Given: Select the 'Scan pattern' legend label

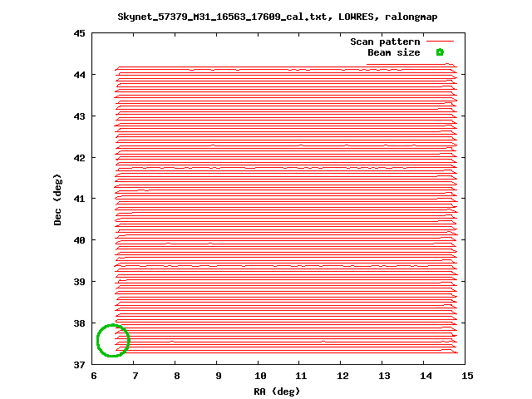Looking at the screenshot, I should [x=385, y=42].
